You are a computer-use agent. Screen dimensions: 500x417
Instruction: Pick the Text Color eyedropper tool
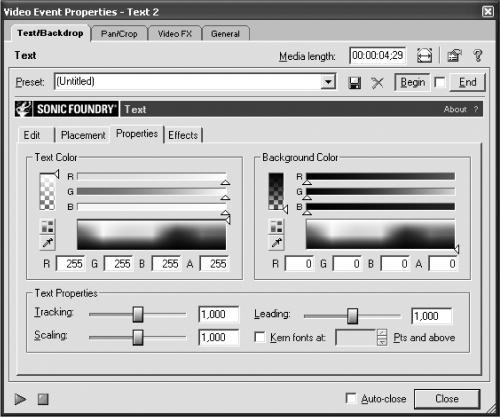pos(48,243)
